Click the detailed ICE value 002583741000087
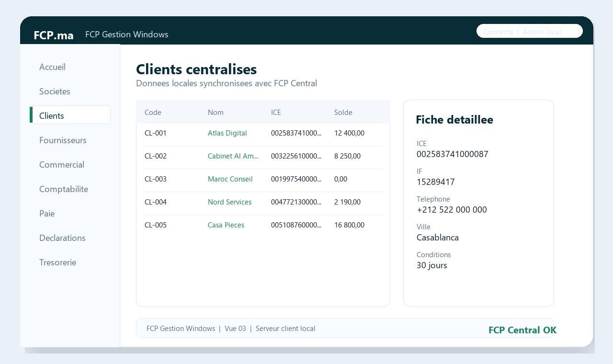The image size is (613, 364). tap(453, 154)
